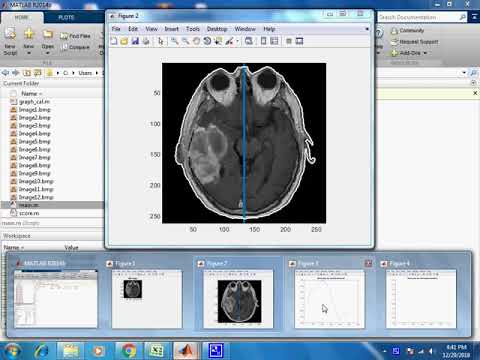
Task: Select main.m in Current Folder
Action: (x=28, y=205)
